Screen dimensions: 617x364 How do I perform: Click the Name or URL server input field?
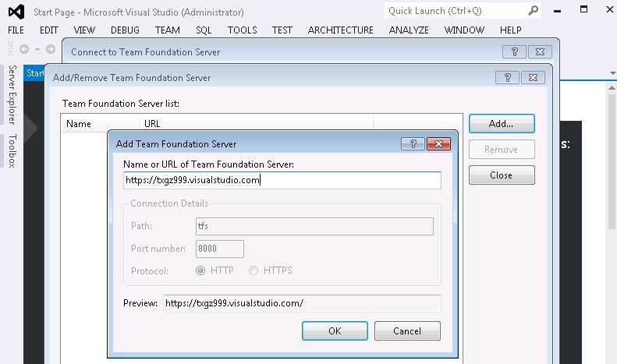[282, 180]
